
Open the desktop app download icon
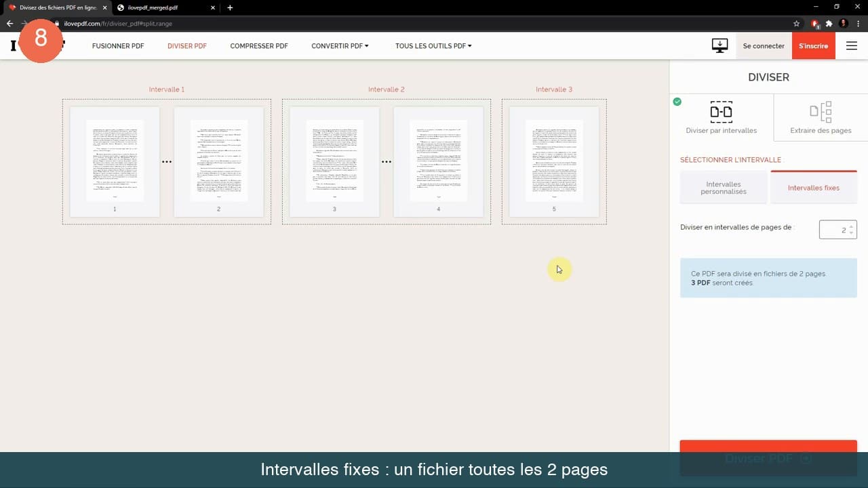[x=719, y=45]
